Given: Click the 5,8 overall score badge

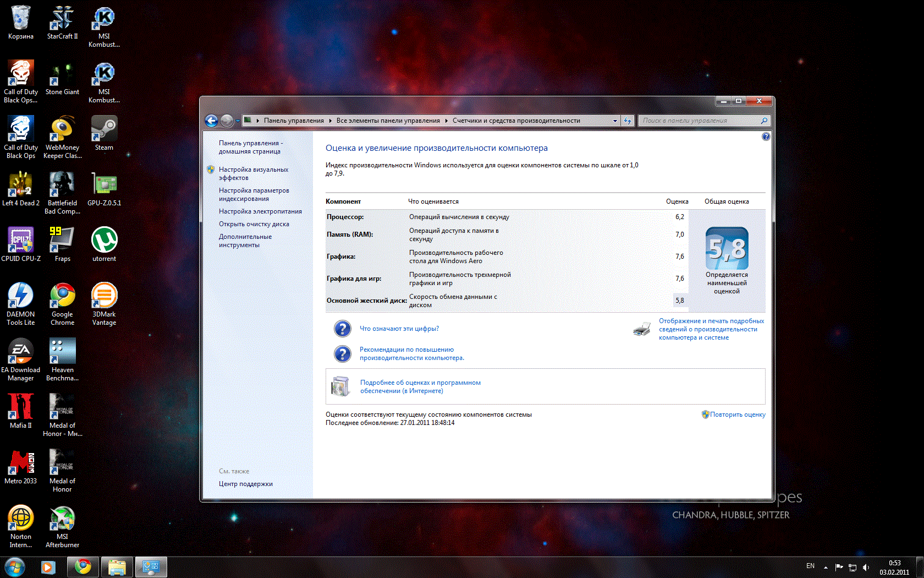Looking at the screenshot, I should (727, 248).
